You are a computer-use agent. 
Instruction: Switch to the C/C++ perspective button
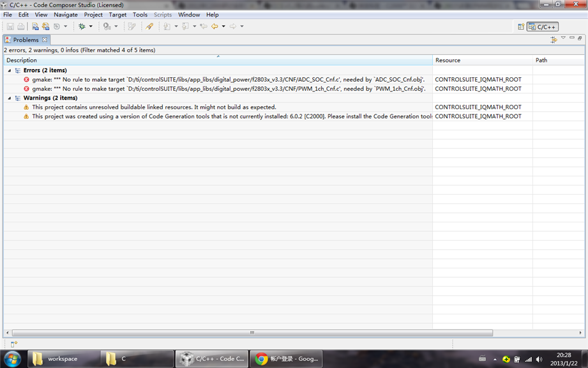point(543,27)
